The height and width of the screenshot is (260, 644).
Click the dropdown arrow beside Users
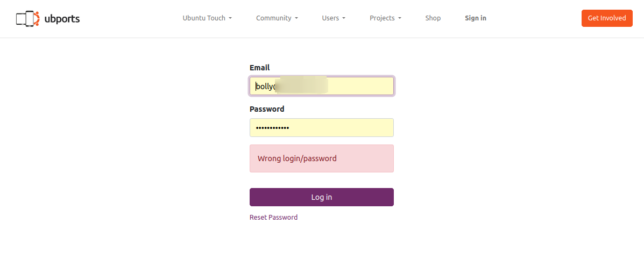pyautogui.click(x=344, y=18)
